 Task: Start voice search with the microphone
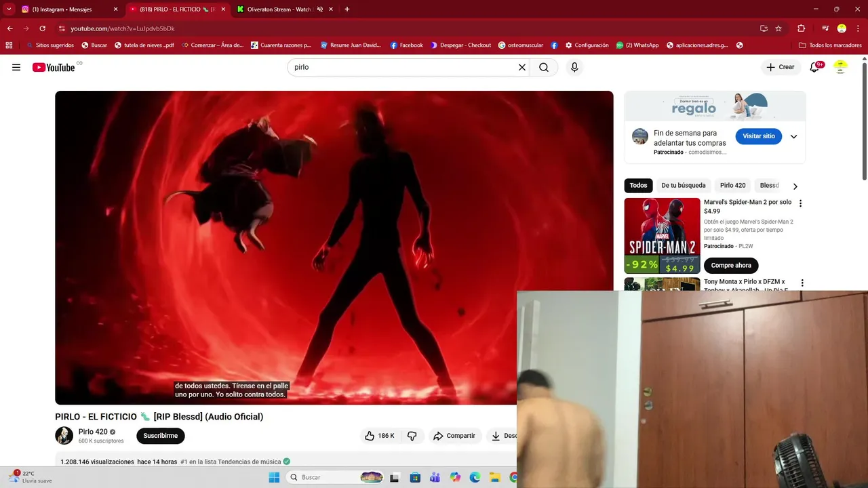(x=574, y=67)
